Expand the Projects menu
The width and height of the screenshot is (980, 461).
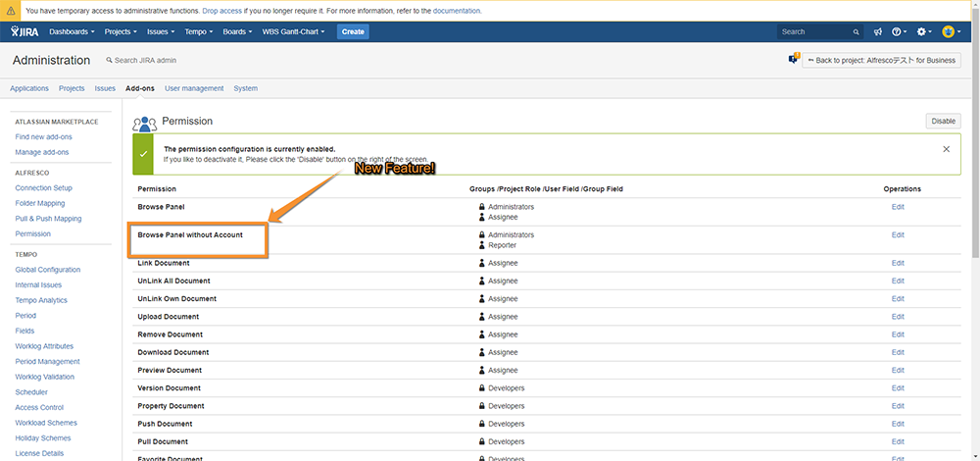point(121,32)
